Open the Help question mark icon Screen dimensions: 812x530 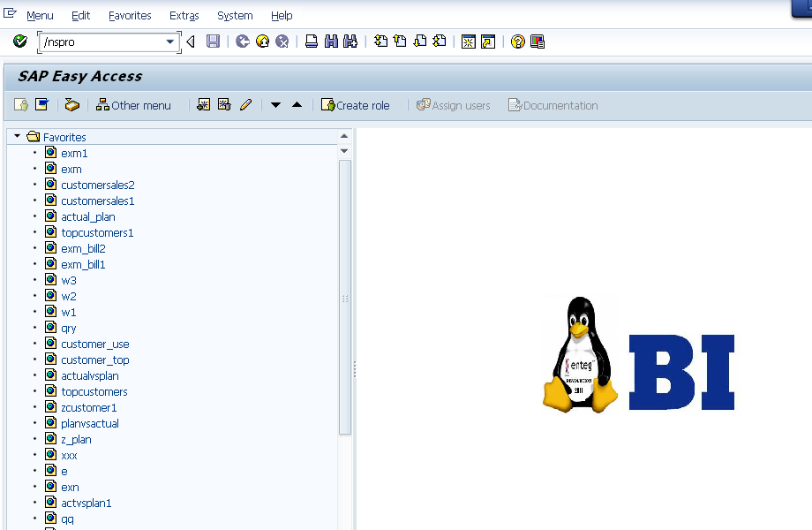[x=517, y=42]
